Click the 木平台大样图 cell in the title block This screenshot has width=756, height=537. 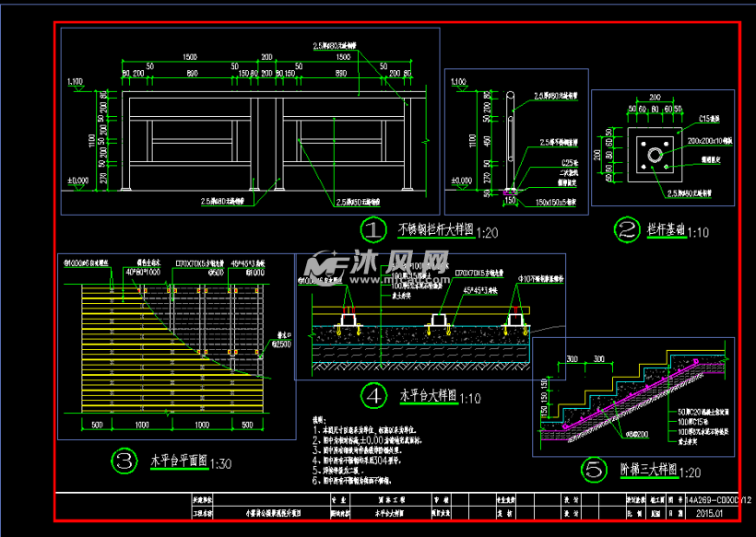[390, 513]
